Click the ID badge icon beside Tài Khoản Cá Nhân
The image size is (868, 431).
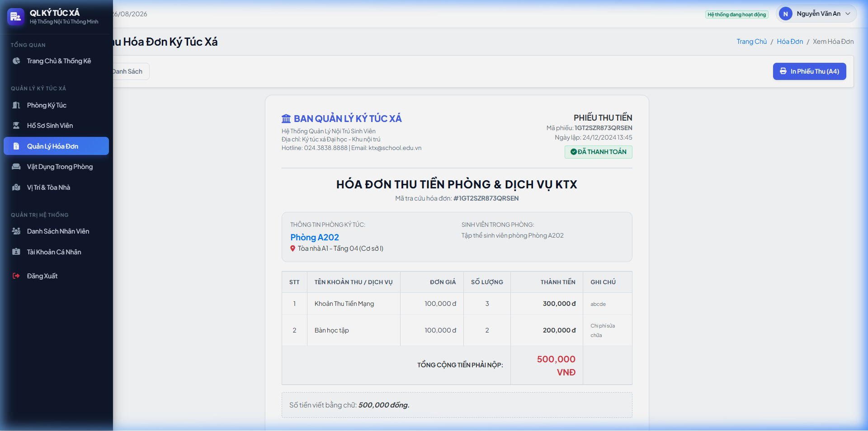pos(16,252)
